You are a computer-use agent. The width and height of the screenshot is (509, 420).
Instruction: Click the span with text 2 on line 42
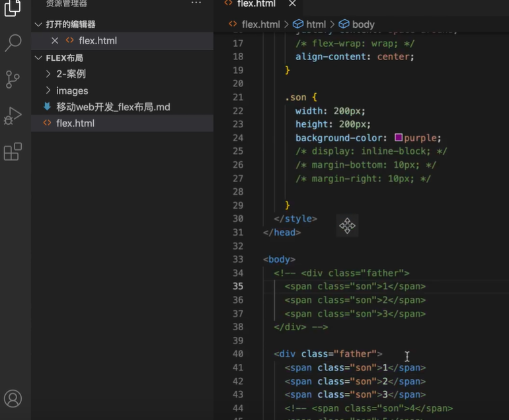coord(355,382)
